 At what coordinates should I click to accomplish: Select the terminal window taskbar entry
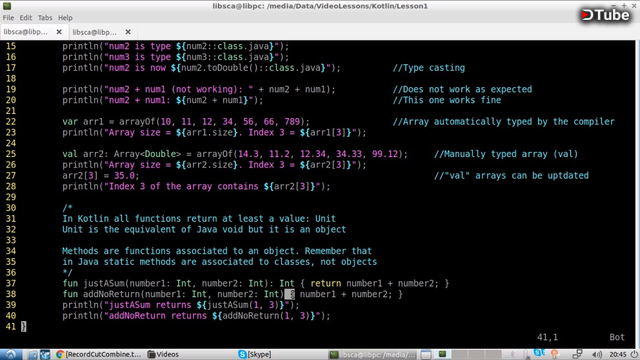click(373, 354)
